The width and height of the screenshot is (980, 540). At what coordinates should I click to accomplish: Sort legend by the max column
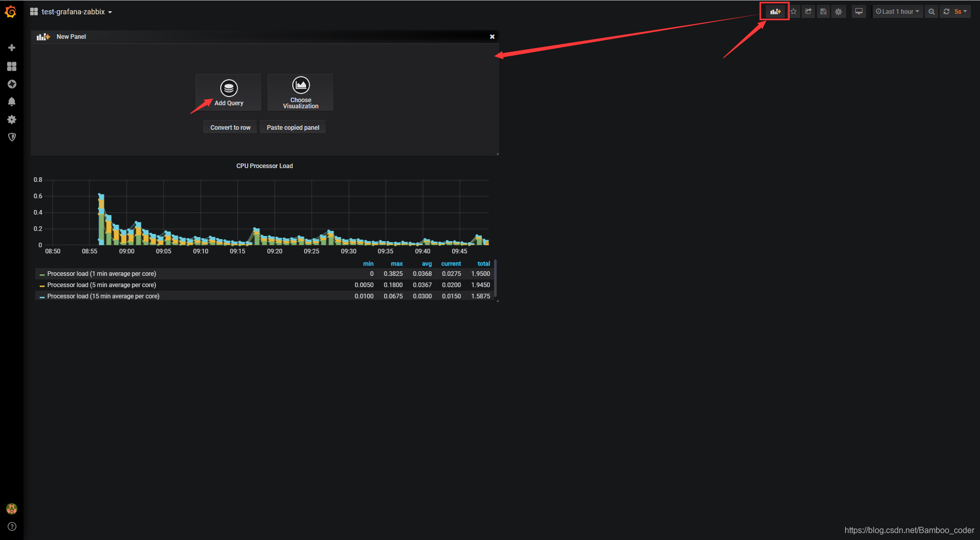(396, 264)
